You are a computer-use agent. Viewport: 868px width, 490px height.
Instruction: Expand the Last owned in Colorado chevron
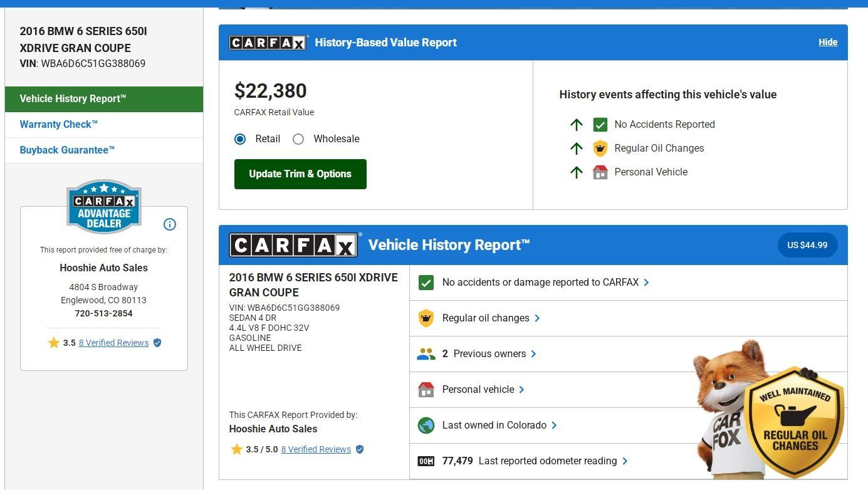coord(554,425)
